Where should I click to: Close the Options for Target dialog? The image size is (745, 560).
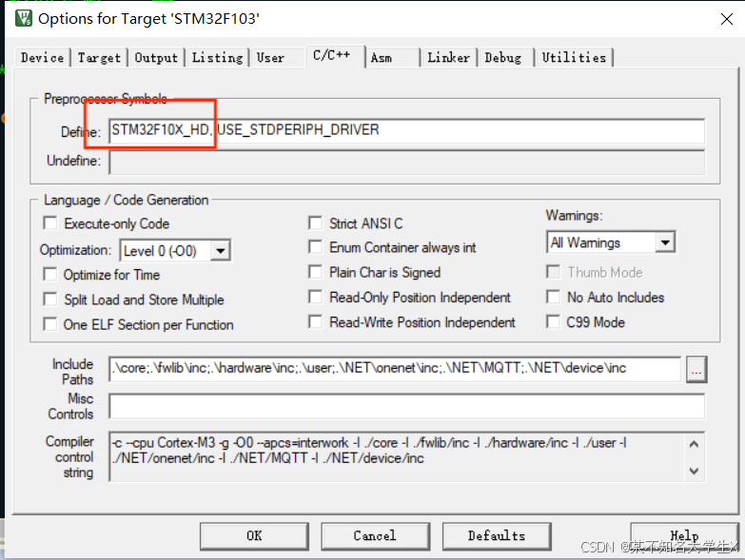pyautogui.click(x=727, y=19)
